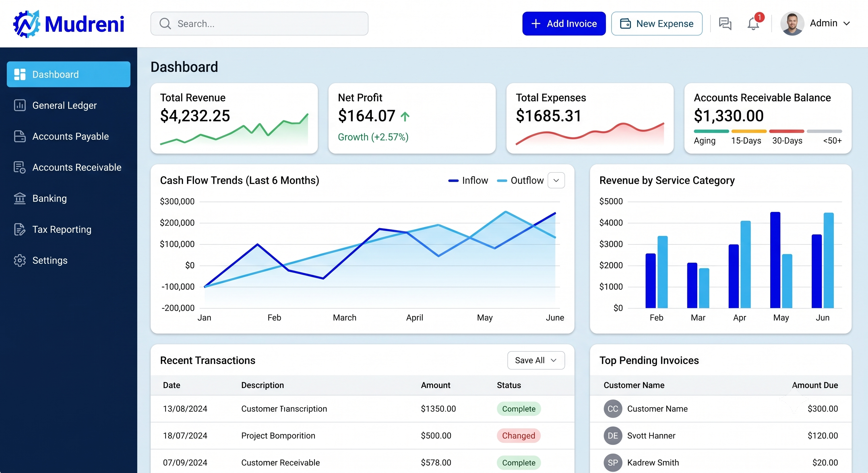Click the red notification badge
Image resolution: width=868 pixels, height=473 pixels.
click(759, 17)
